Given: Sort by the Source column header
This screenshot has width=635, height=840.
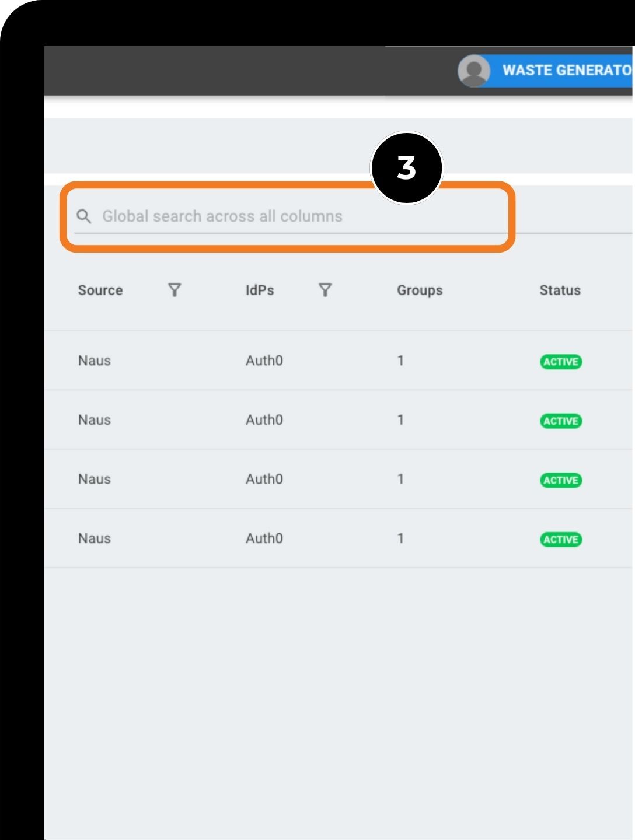Looking at the screenshot, I should [x=100, y=290].
